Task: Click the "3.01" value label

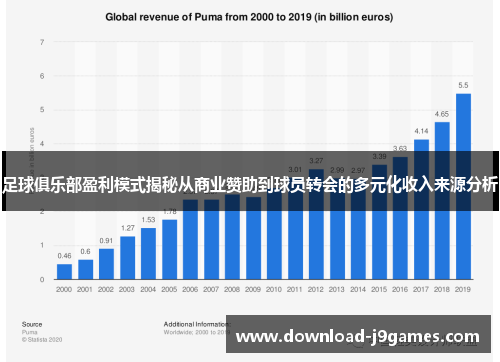Action: pos(295,169)
